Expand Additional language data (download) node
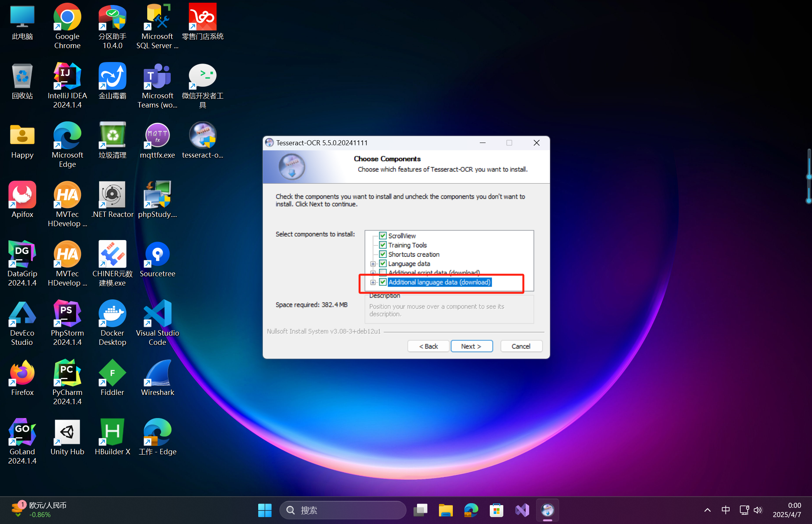 [x=373, y=282]
